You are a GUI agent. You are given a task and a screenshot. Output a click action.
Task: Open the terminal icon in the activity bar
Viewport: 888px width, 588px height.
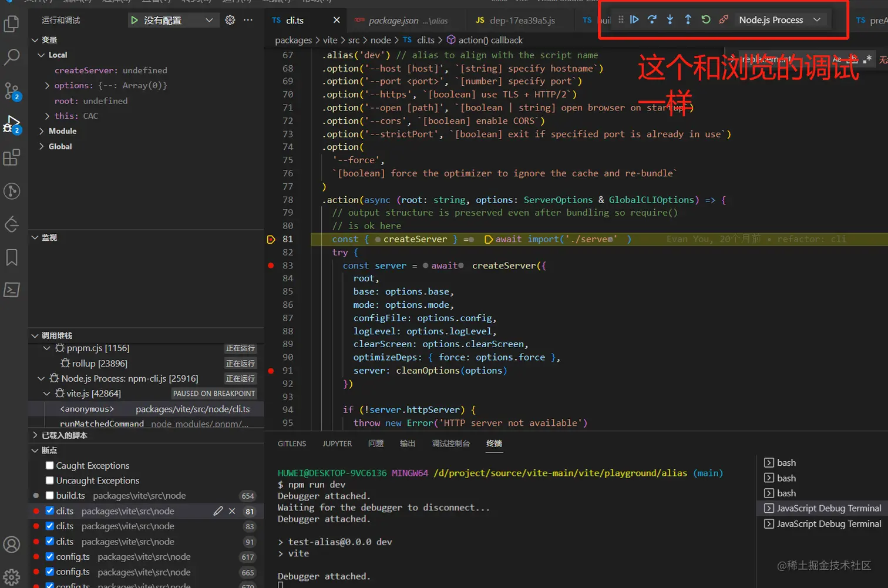coord(12,290)
